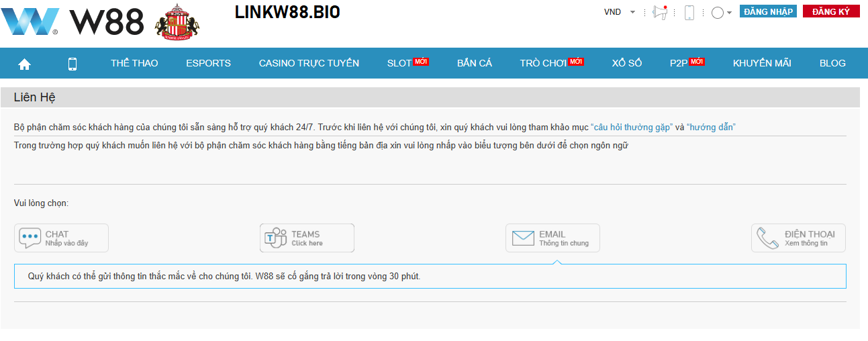Follow the "hướng dẫn" guide link

tap(711, 128)
